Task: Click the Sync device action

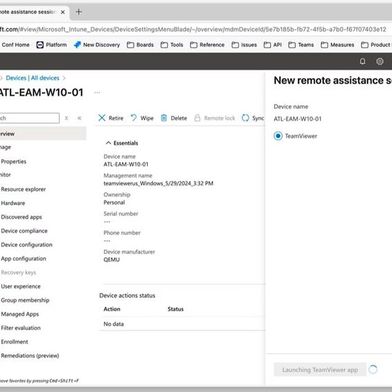Action: click(x=253, y=118)
